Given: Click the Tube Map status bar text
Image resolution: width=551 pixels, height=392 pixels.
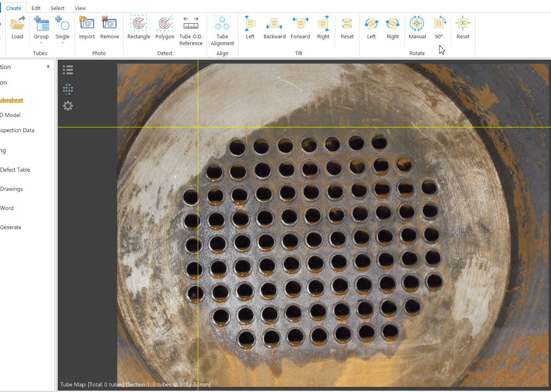Looking at the screenshot, I should pyautogui.click(x=135, y=384).
